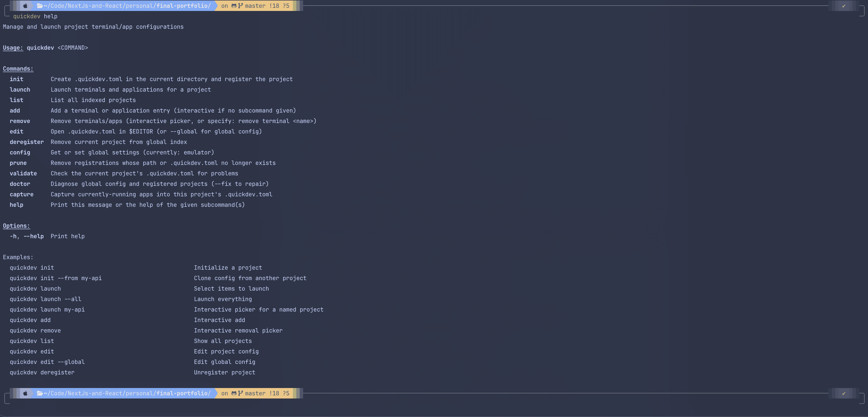Click the Apple logo in bottom prompt
The image size is (868, 417).
click(25, 393)
